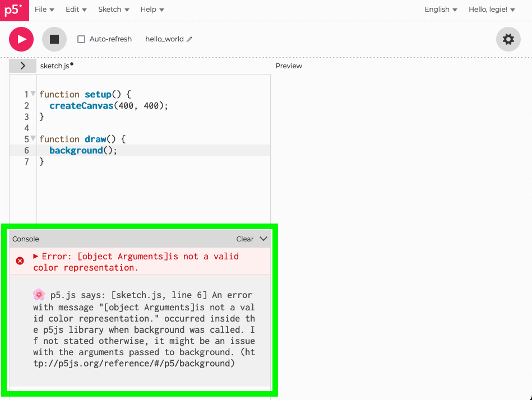Clear the console output

click(244, 239)
